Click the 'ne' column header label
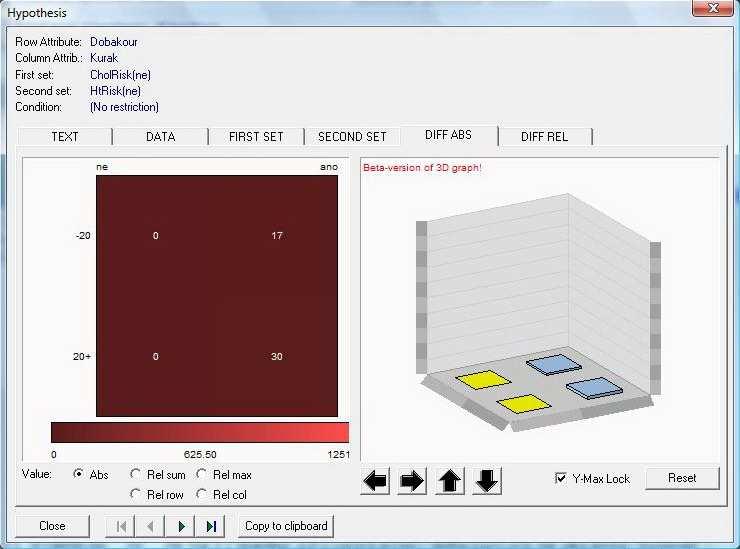 (x=102, y=167)
